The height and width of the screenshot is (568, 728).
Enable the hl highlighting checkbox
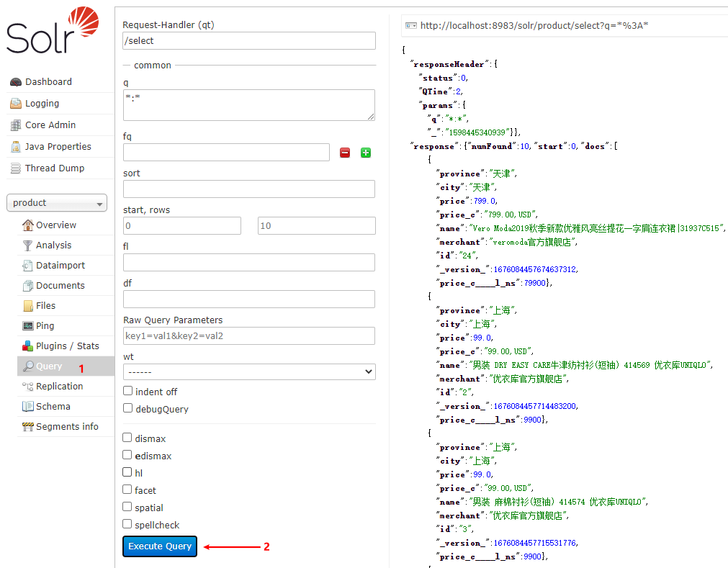click(x=127, y=472)
